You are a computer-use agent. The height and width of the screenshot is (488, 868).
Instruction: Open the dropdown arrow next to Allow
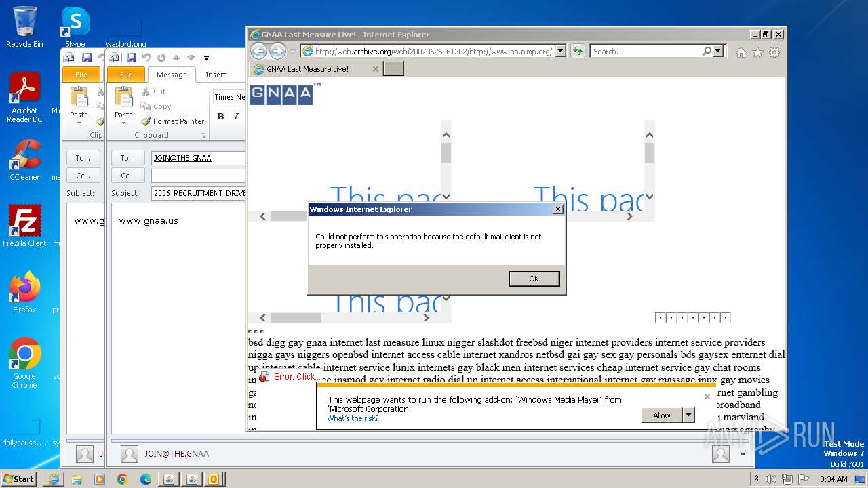point(689,415)
